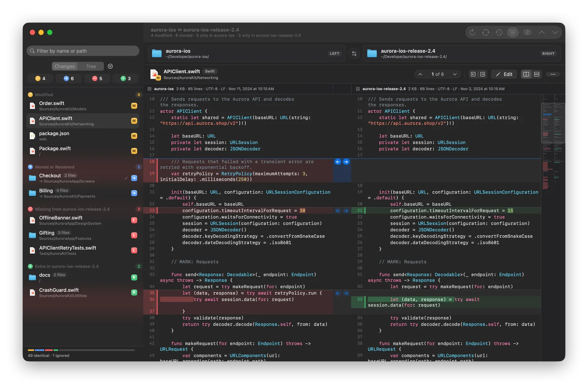The width and height of the screenshot is (588, 384).
Task: Click the Edit button
Action: pyautogui.click(x=504, y=74)
